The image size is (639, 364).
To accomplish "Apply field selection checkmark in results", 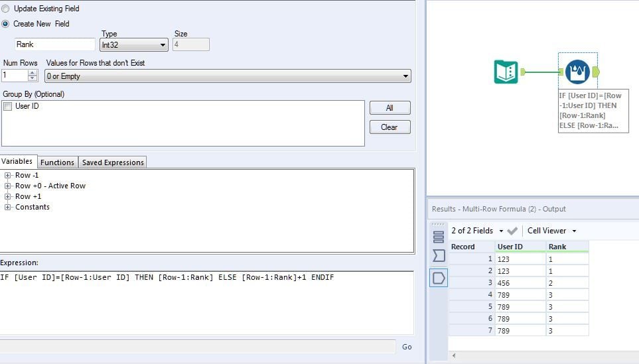I will tap(512, 231).
